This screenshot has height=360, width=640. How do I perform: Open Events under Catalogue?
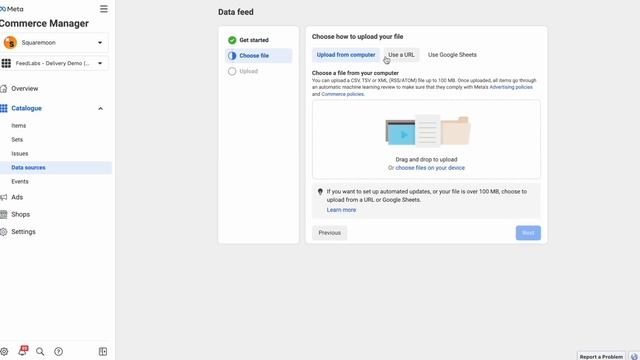click(20, 182)
